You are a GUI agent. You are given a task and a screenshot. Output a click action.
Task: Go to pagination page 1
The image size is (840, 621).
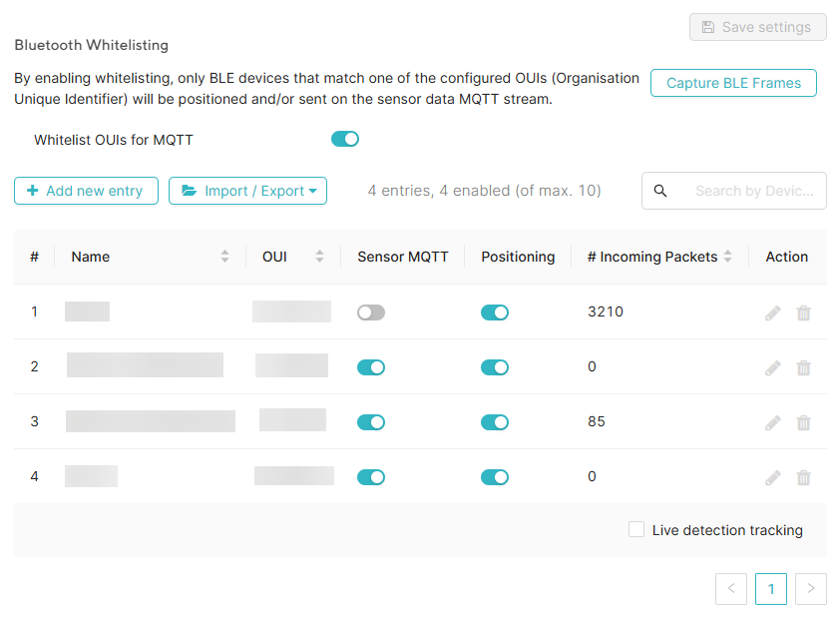pyautogui.click(x=771, y=589)
